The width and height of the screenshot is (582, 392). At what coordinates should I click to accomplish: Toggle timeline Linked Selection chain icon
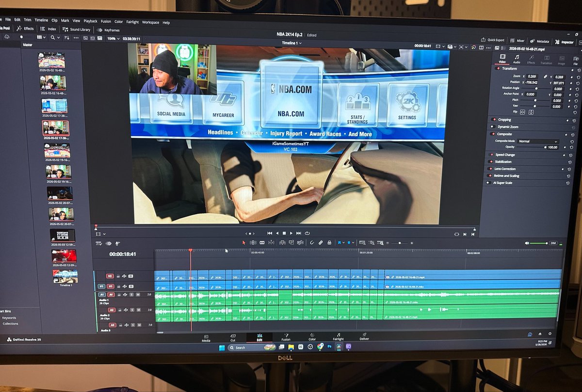(x=321, y=242)
